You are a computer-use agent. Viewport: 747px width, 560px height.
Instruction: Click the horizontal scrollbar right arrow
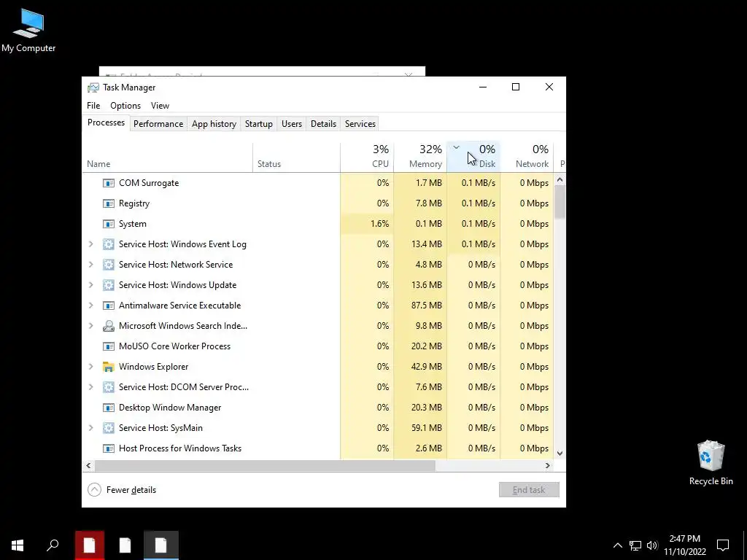(548, 466)
